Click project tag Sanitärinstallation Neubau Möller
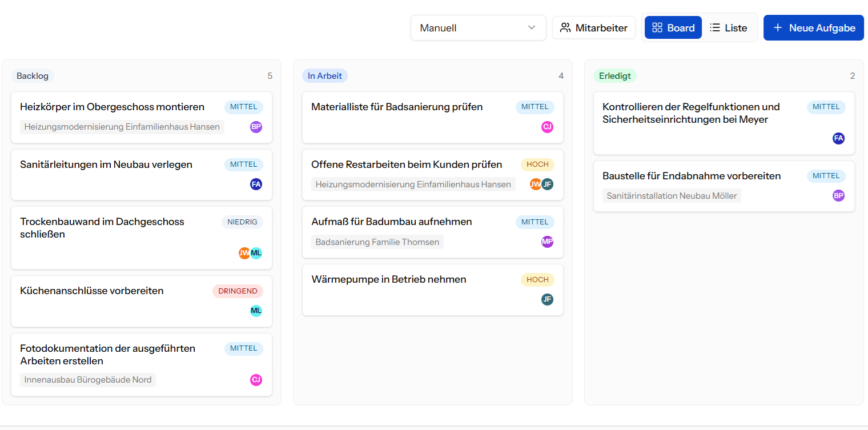This screenshot has height=430, width=868. click(x=672, y=196)
